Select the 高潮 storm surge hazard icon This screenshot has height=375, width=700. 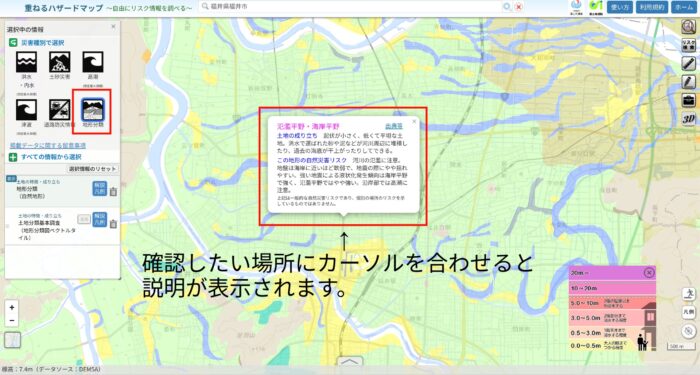(92, 62)
